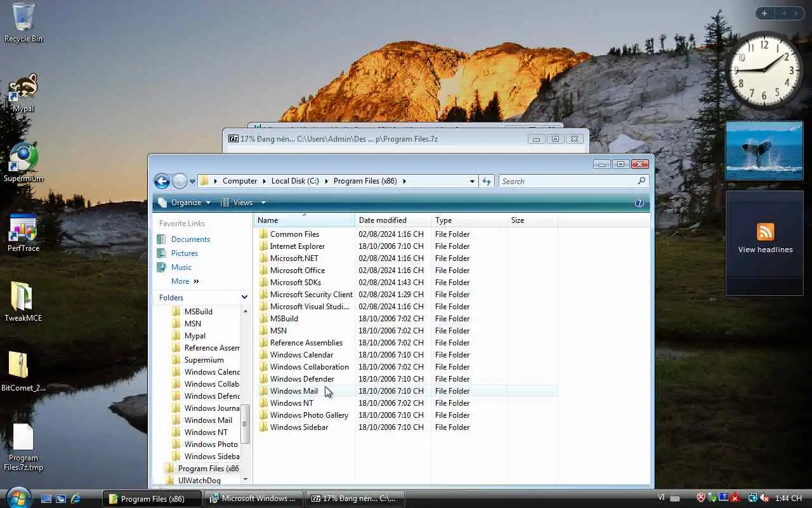Screen dimensions: 812x508
Task: Select Mypal in the Folders tree
Action: click(195, 336)
